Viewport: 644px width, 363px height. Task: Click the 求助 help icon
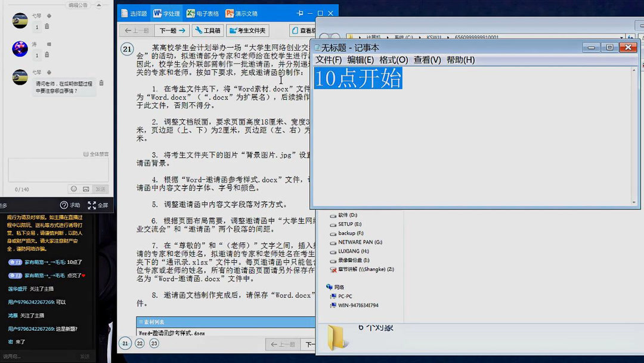pos(63,205)
